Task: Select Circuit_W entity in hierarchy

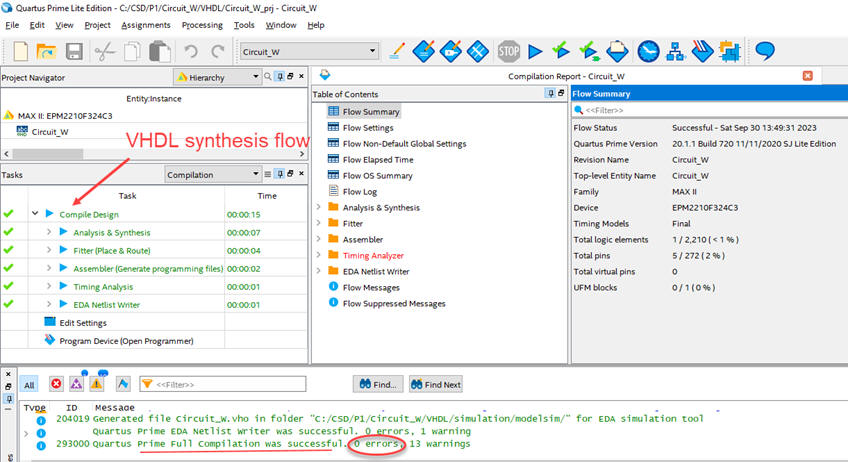Action: pyautogui.click(x=50, y=131)
